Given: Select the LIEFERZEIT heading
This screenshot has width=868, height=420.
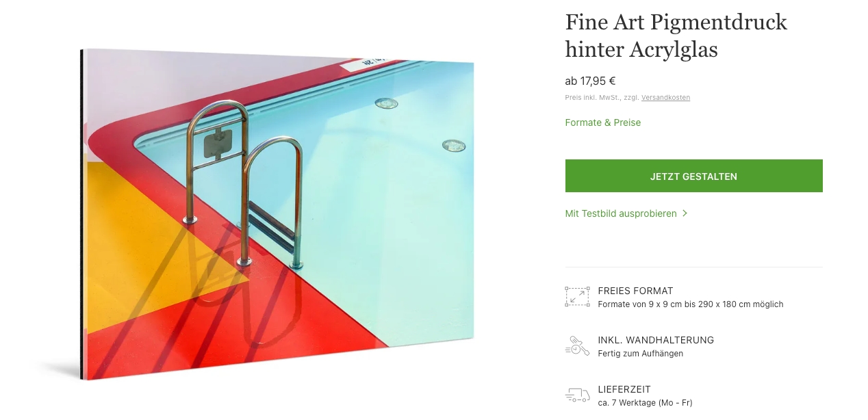Looking at the screenshot, I should coord(624,389).
